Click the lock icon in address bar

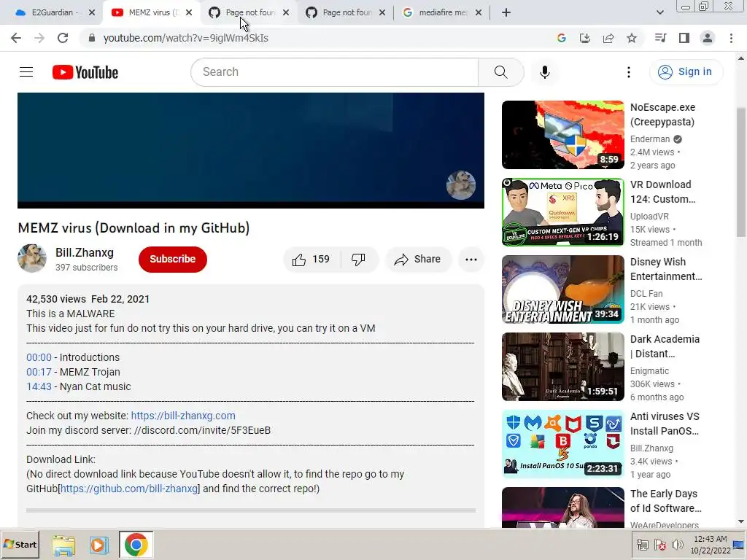point(92,38)
